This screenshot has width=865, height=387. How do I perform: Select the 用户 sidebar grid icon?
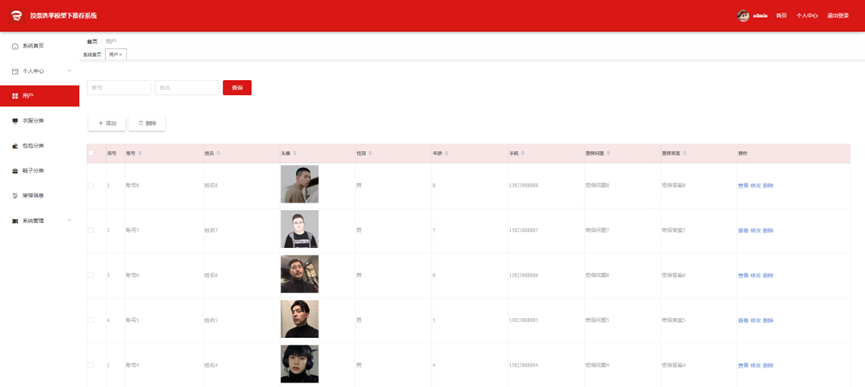pos(15,96)
